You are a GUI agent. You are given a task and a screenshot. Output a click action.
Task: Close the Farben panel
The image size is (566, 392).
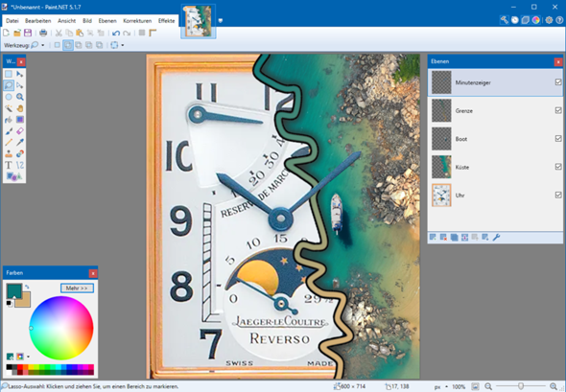point(93,273)
